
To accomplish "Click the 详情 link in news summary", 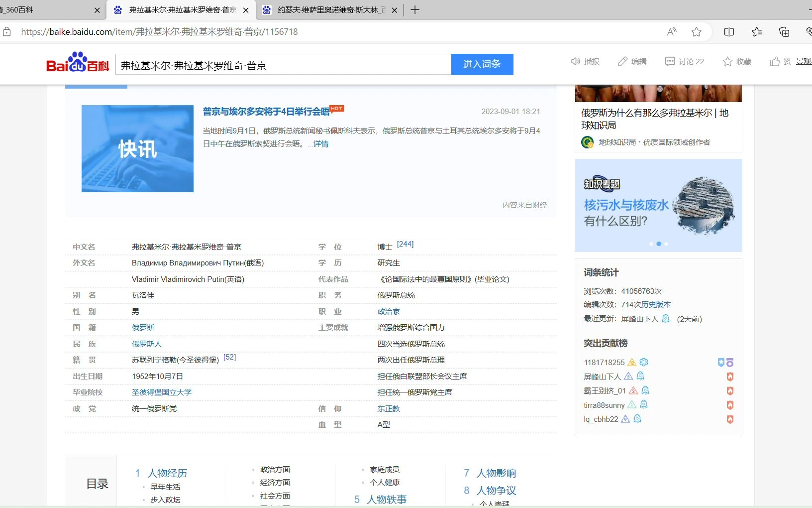I will point(321,144).
